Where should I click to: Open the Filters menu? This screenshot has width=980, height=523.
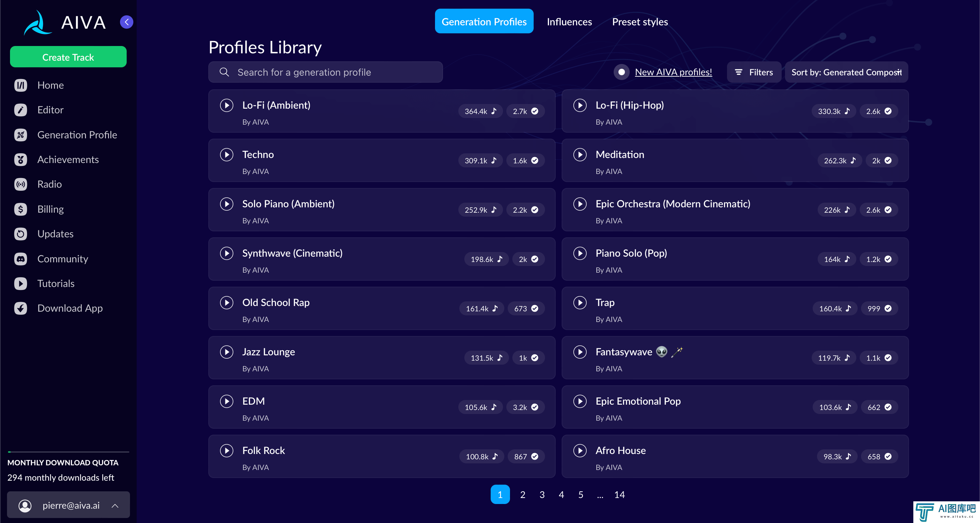click(754, 72)
